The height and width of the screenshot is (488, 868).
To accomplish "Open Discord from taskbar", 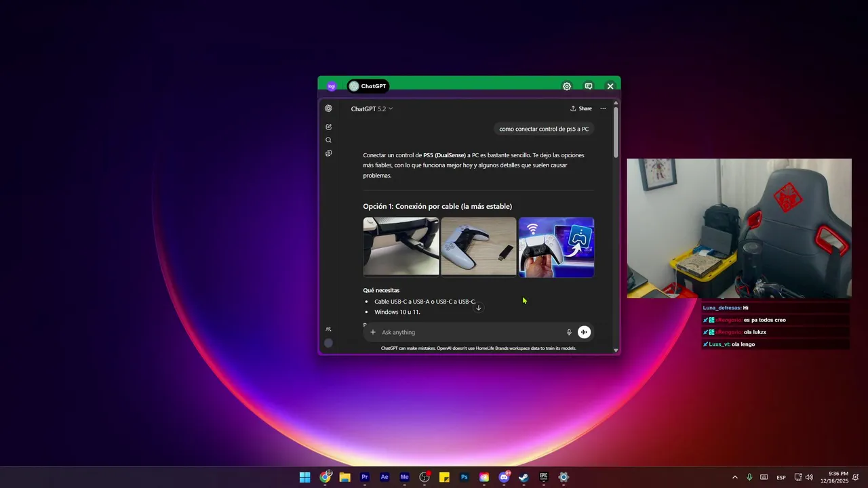I will [504, 477].
